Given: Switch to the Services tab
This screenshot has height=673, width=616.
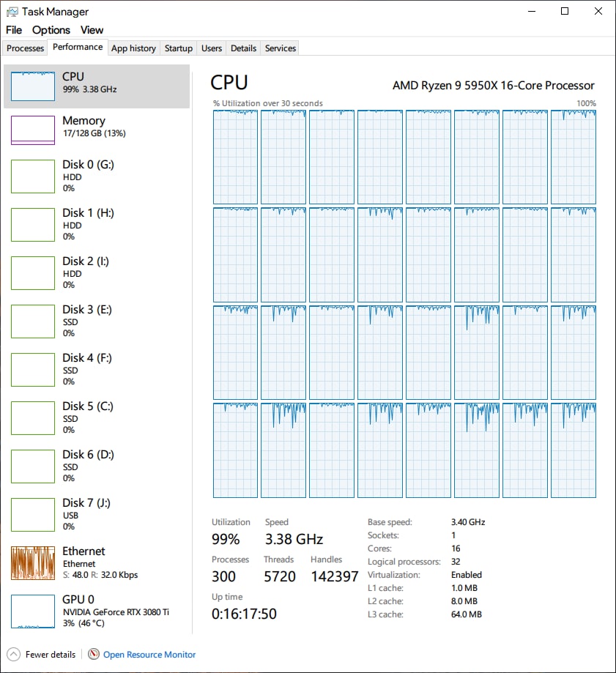Looking at the screenshot, I should (x=281, y=48).
